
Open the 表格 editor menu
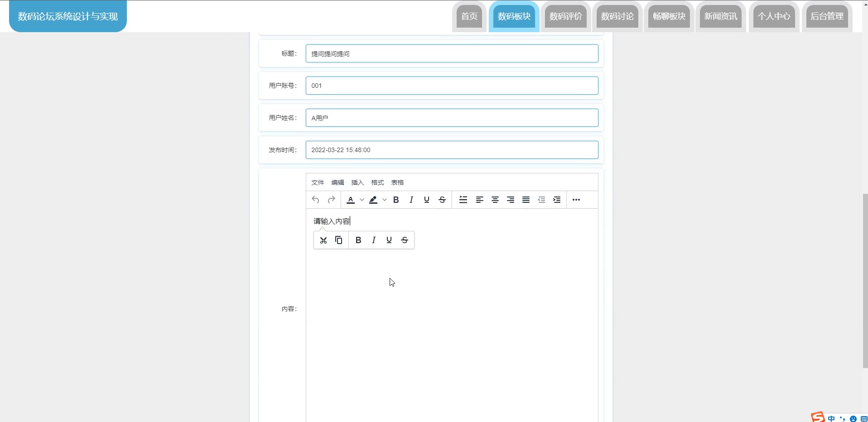pyautogui.click(x=397, y=182)
